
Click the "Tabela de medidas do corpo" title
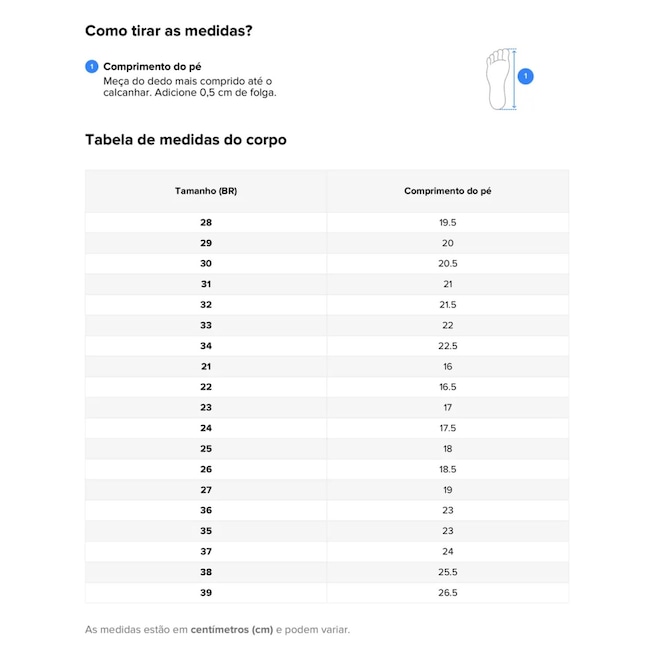click(186, 140)
